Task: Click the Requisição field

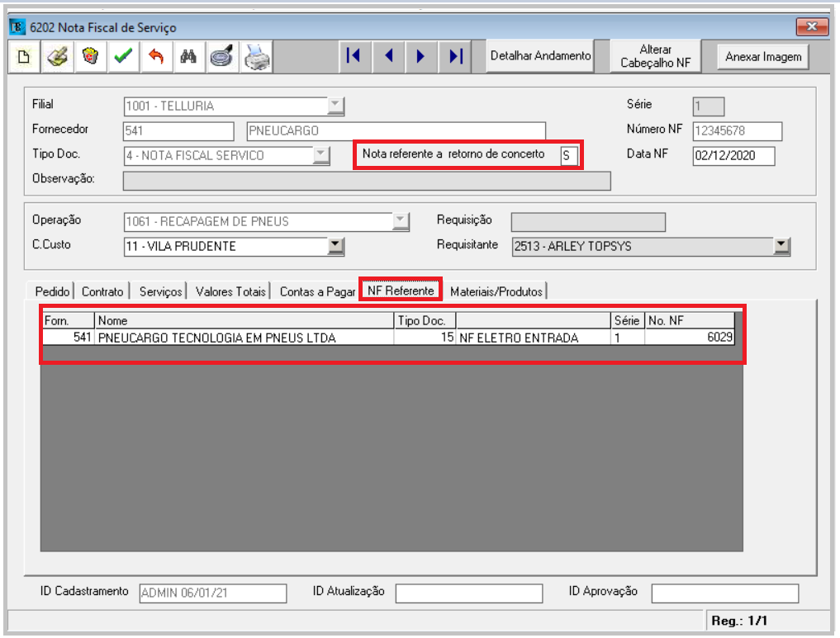Action: coord(588,221)
